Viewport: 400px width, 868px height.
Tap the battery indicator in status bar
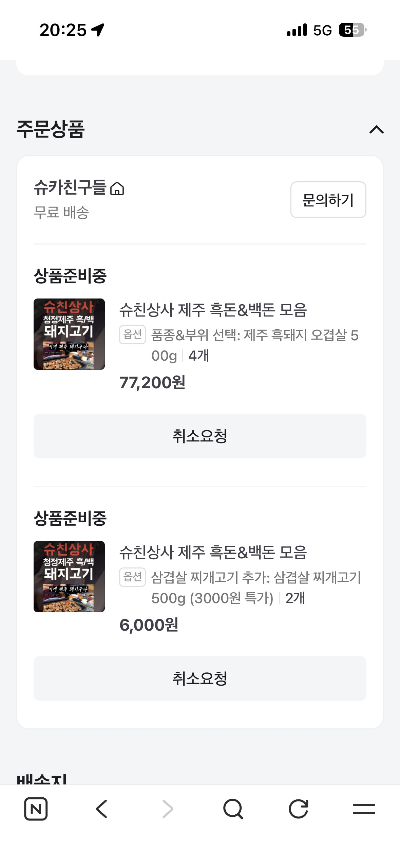352,30
